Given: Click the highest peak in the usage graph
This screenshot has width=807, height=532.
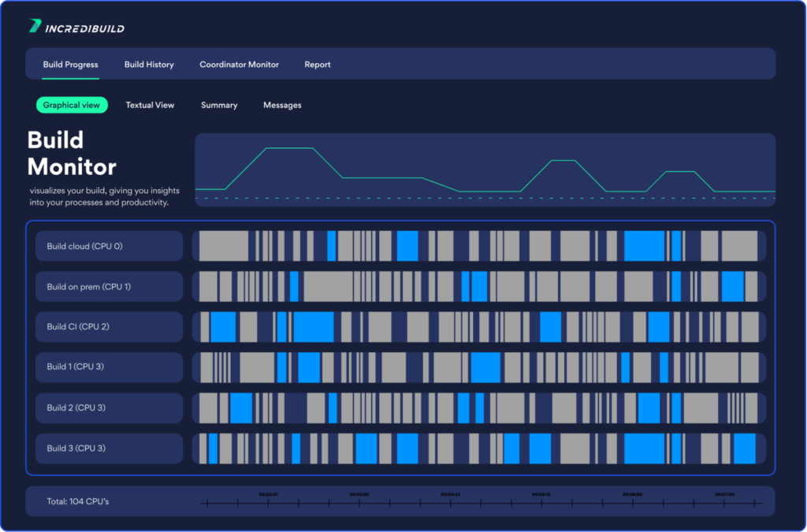Looking at the screenshot, I should point(291,148).
